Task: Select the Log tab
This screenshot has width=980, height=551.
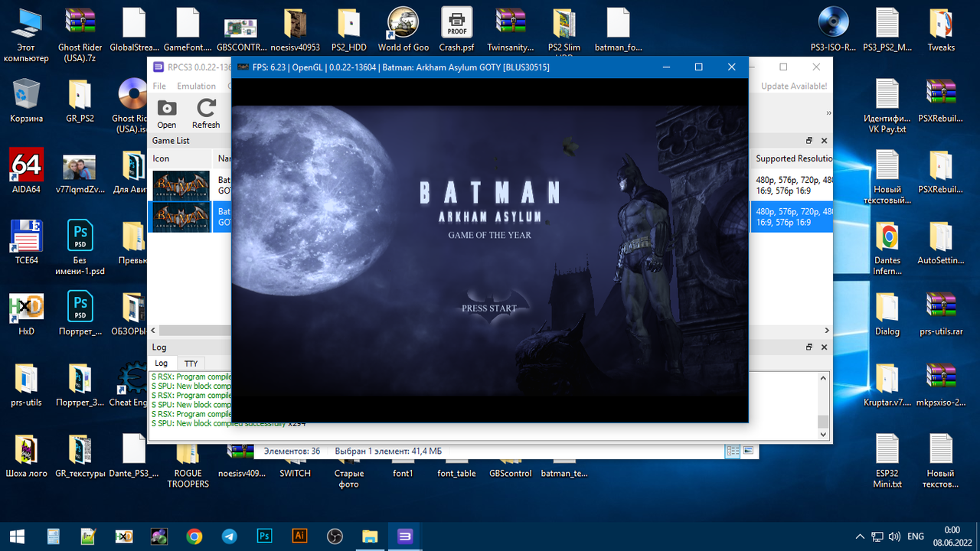Action: (161, 364)
